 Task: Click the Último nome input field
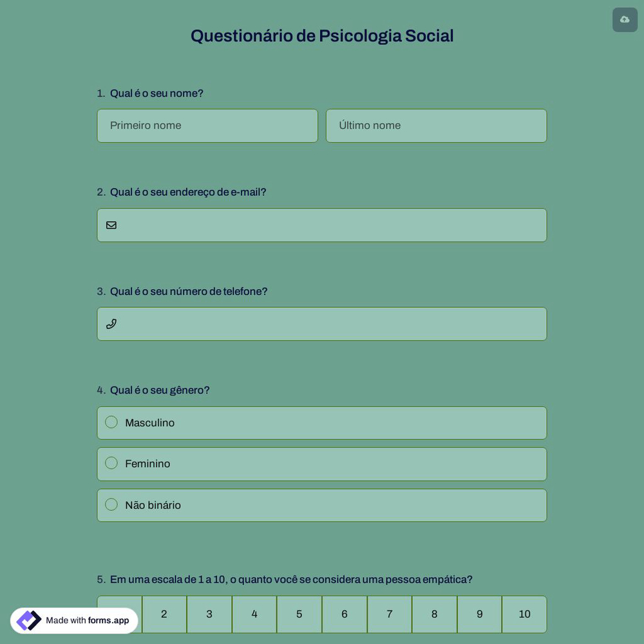coord(436,126)
